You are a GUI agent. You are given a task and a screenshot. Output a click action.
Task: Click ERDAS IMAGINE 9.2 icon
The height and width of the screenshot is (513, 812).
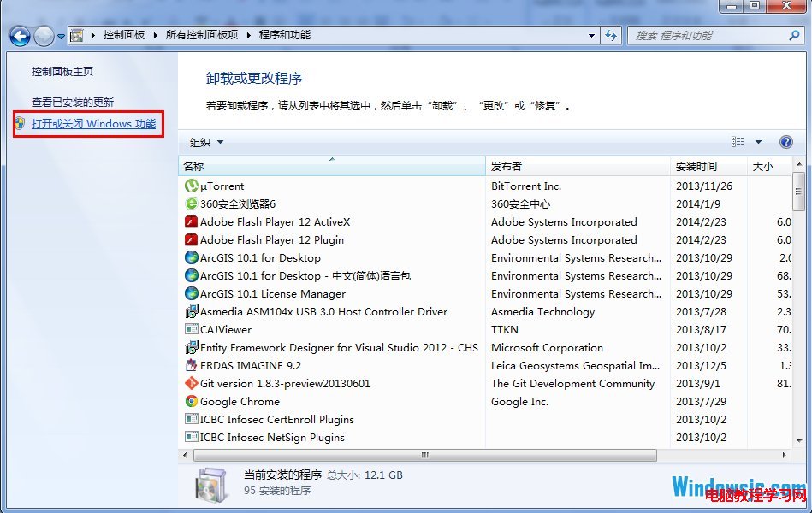point(191,365)
